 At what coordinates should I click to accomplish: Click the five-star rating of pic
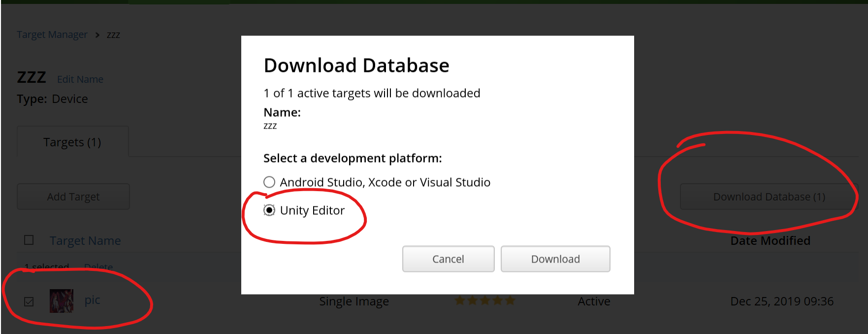[x=484, y=301]
